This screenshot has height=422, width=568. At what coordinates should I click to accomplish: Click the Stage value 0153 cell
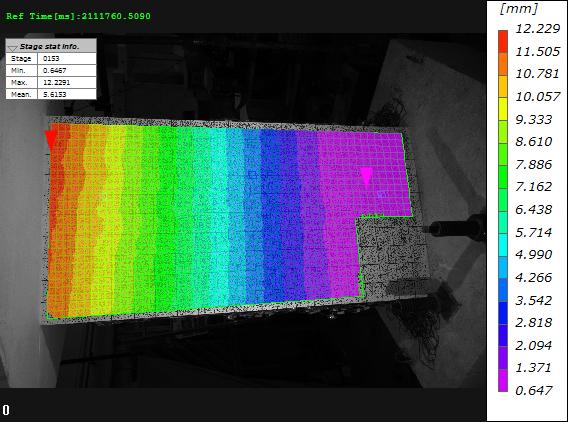(67, 59)
